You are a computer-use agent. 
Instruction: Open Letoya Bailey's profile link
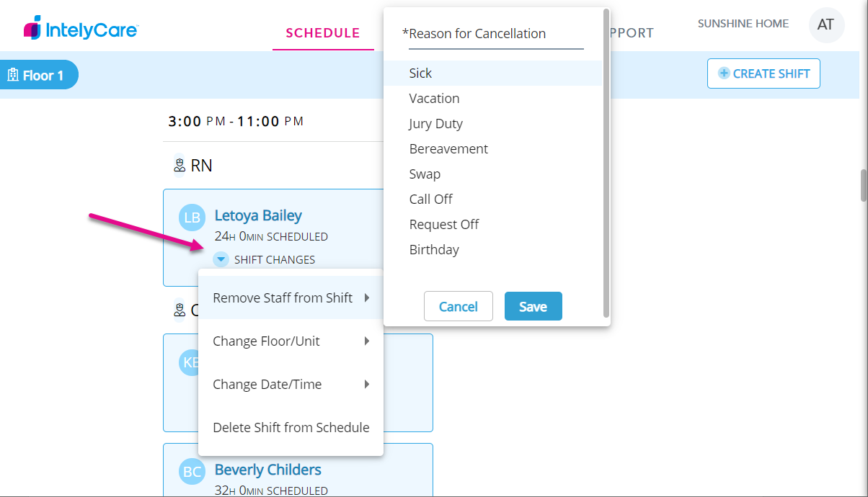coord(258,215)
